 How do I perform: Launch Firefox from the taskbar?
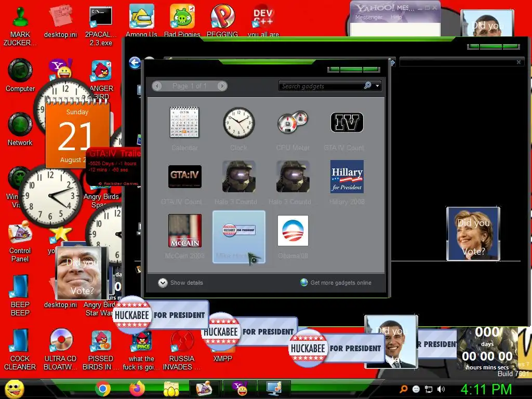[137, 389]
